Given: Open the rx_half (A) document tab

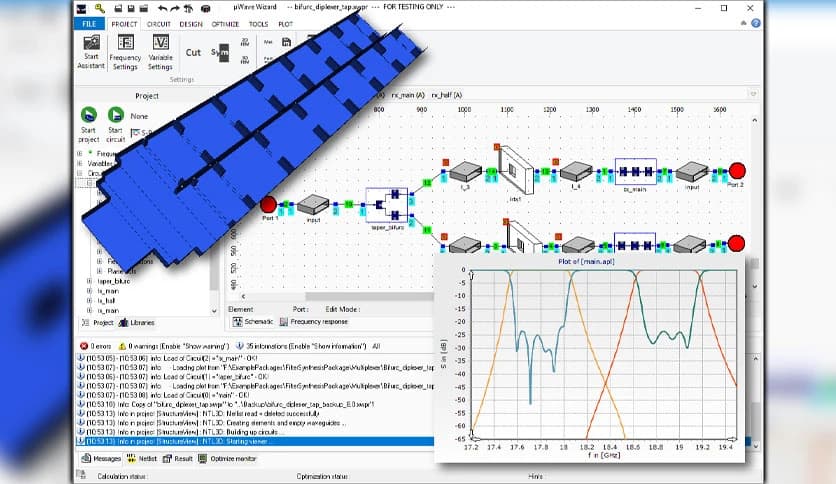Looking at the screenshot, I should (x=446, y=95).
